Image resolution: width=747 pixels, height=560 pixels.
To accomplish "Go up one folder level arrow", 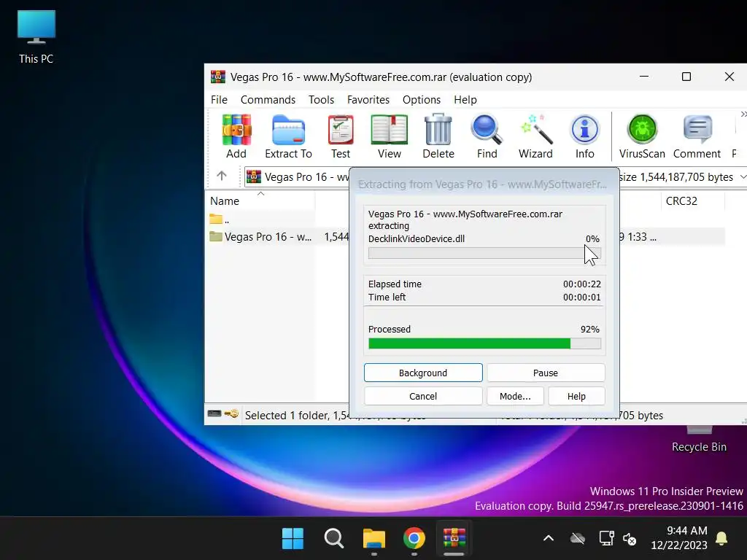I will pos(222,176).
